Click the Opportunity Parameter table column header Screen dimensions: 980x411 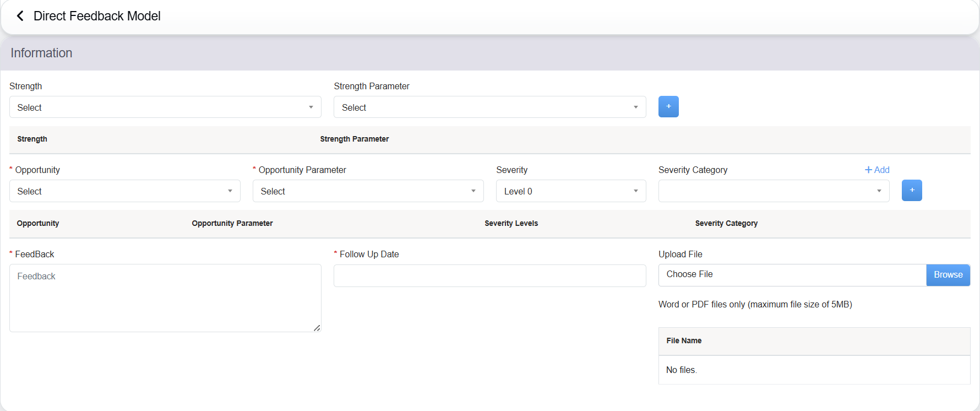[x=232, y=223]
